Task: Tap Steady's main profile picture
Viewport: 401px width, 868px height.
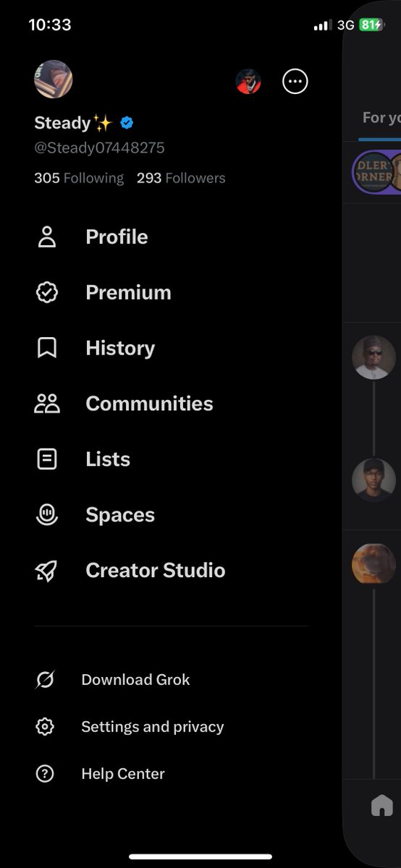Action: 54,79
